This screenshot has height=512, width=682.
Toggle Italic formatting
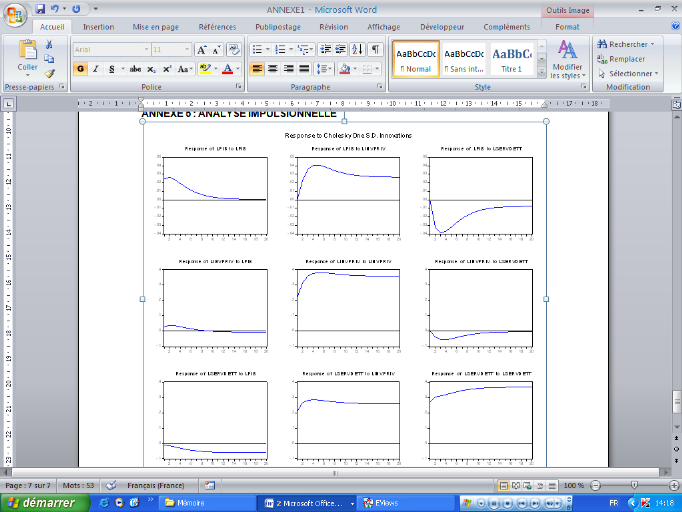pos(95,69)
